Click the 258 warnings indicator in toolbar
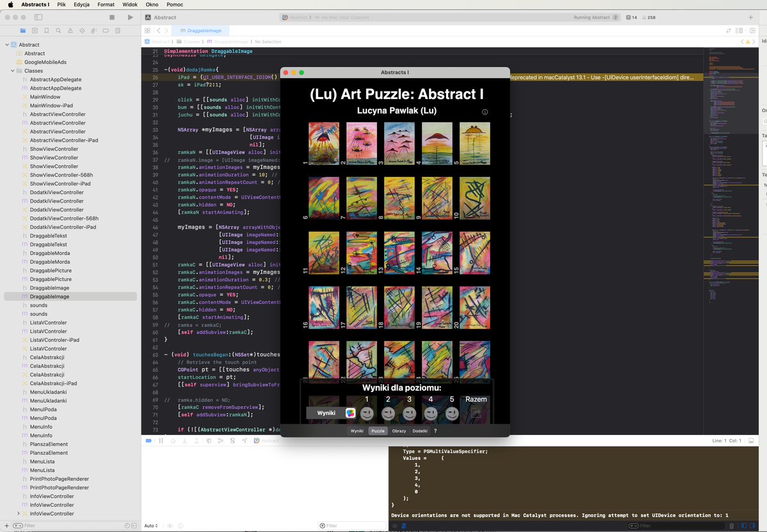The image size is (767, 532). tap(649, 17)
